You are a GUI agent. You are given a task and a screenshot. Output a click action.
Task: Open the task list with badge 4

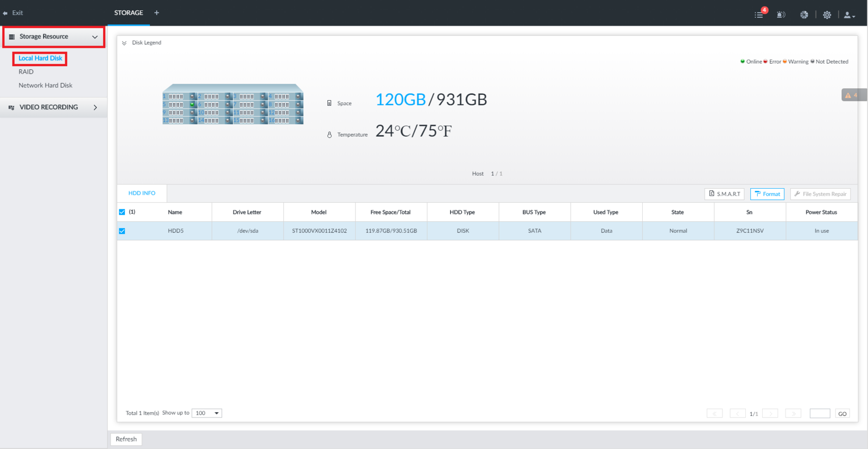tap(760, 14)
